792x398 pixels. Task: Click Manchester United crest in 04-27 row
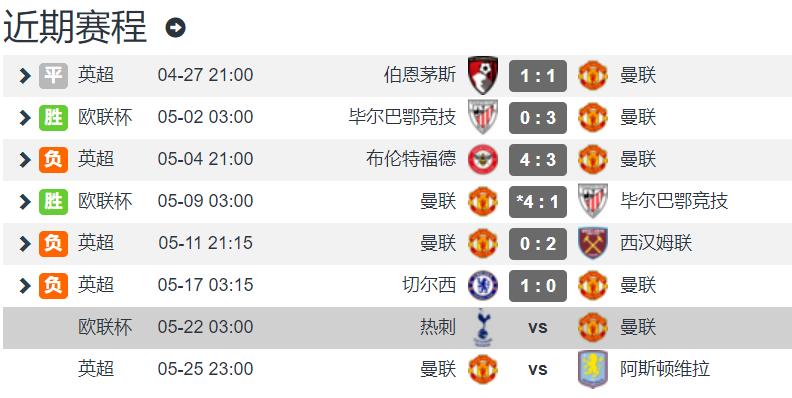point(592,75)
